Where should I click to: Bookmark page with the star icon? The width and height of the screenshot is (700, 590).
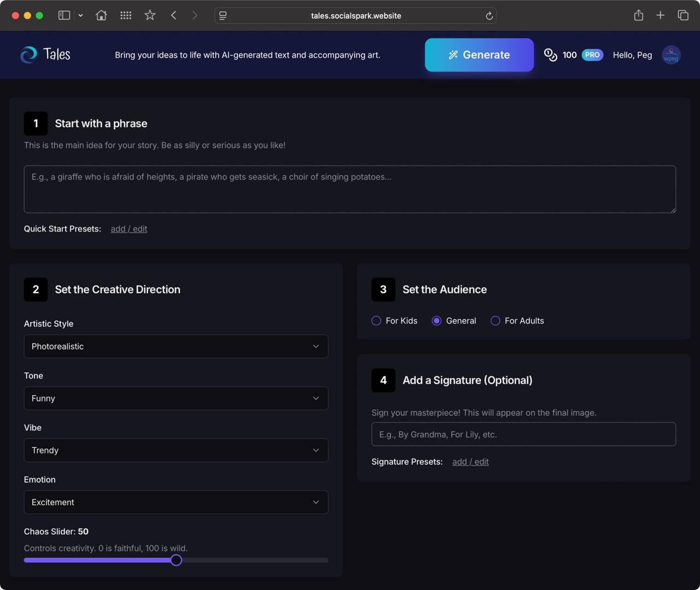(150, 15)
